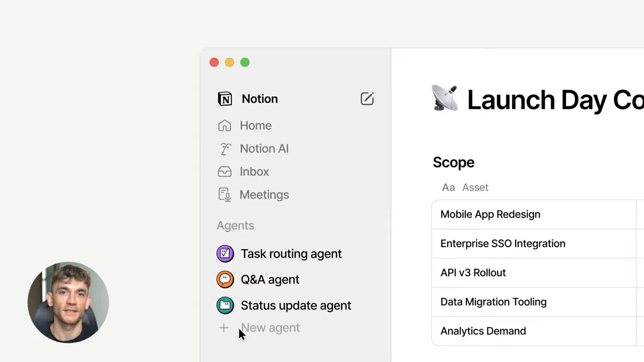Open the compose new page icon
The image size is (644, 362).
[x=367, y=99]
